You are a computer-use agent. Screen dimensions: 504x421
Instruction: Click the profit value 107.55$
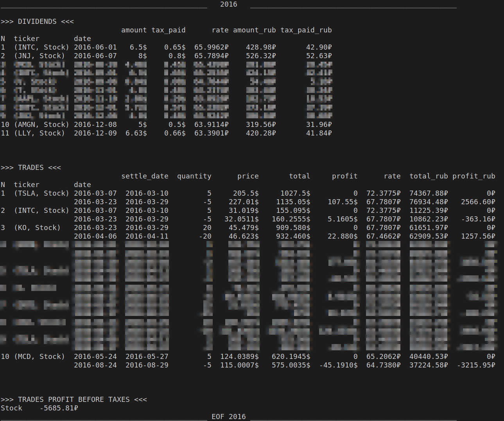tap(343, 202)
